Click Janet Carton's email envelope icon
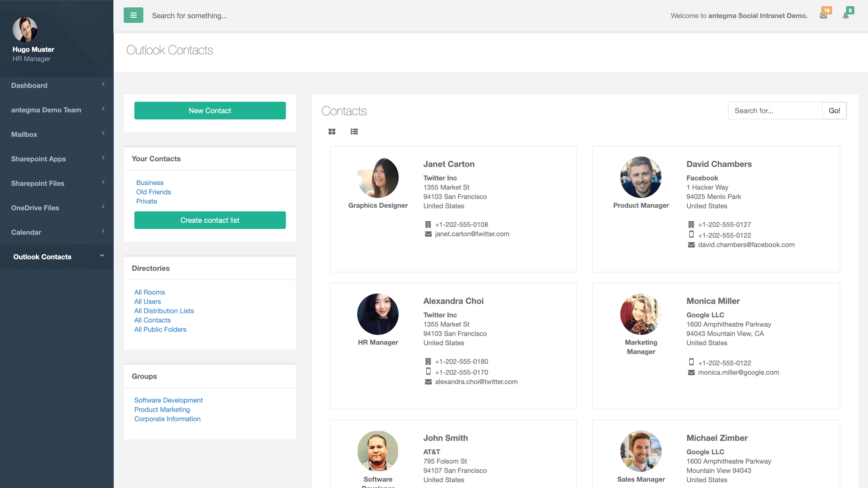Image resolution: width=868 pixels, height=488 pixels. 428,234
